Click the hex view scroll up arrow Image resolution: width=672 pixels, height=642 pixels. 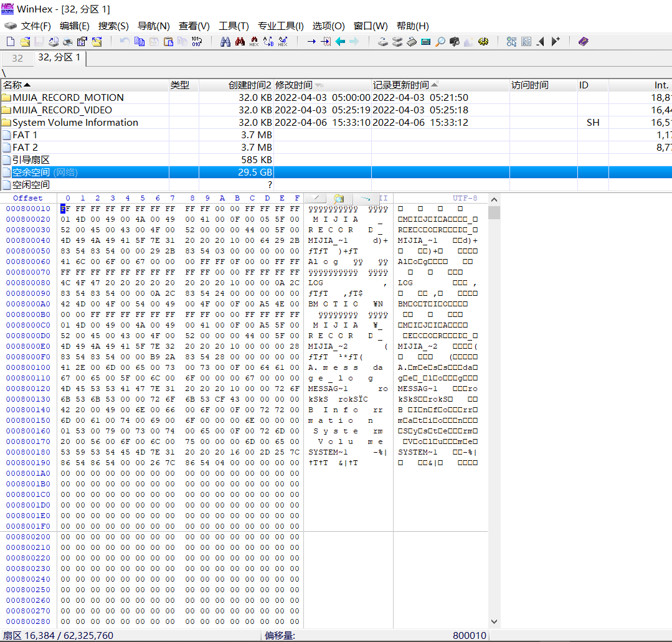click(494, 200)
